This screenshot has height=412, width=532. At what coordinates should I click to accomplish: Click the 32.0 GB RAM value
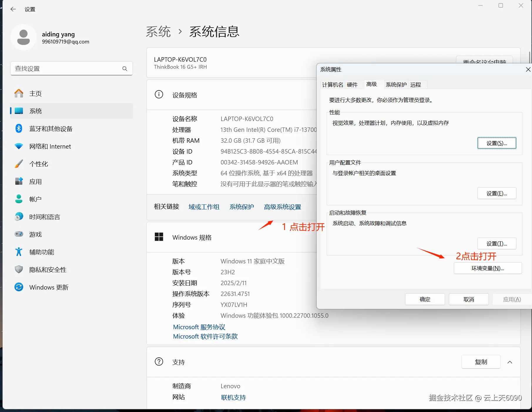(251, 141)
